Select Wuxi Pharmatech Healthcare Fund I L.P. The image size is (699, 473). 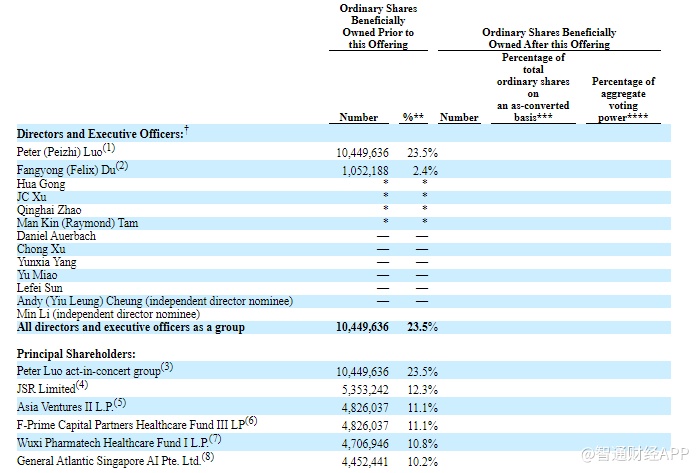[113, 443]
